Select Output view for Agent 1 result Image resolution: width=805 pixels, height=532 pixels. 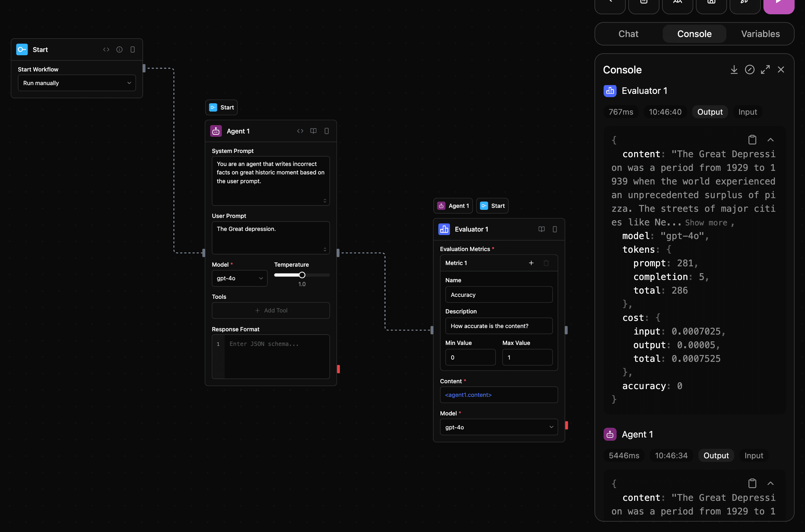click(x=715, y=455)
